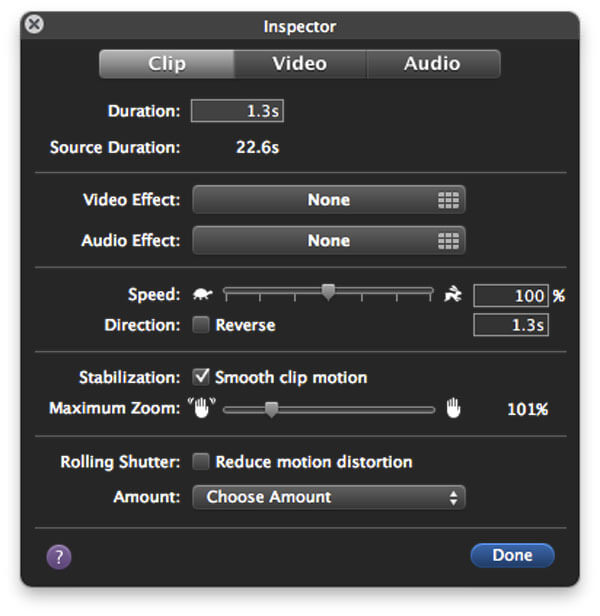Close the Inspector with the X icon

tap(34, 24)
